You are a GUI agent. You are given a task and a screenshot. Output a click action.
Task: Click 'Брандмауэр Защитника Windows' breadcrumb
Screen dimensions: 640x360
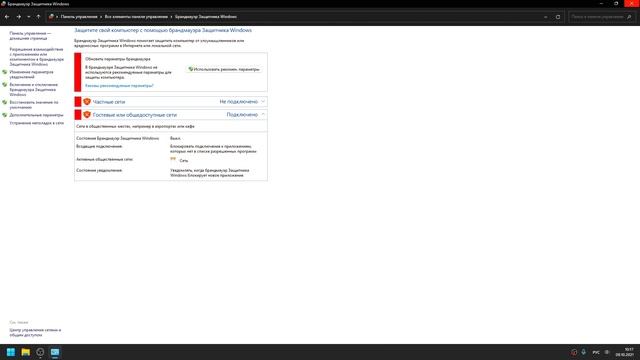pyautogui.click(x=206, y=17)
